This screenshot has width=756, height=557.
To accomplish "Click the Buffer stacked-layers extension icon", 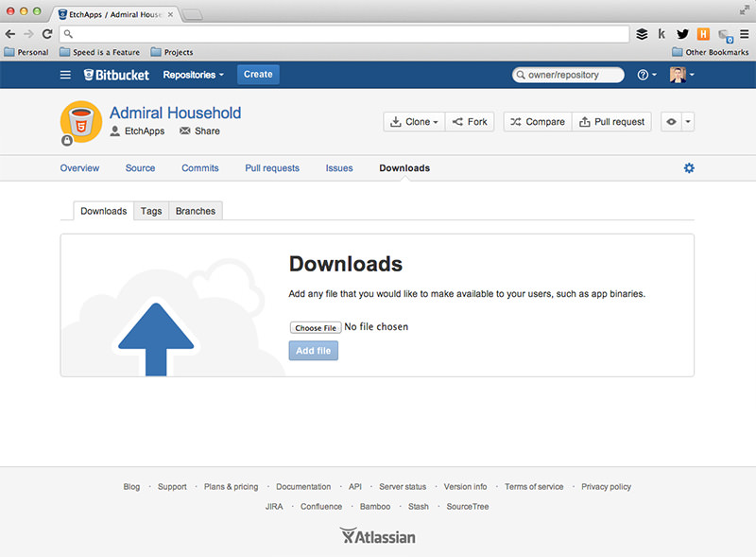I will point(642,34).
